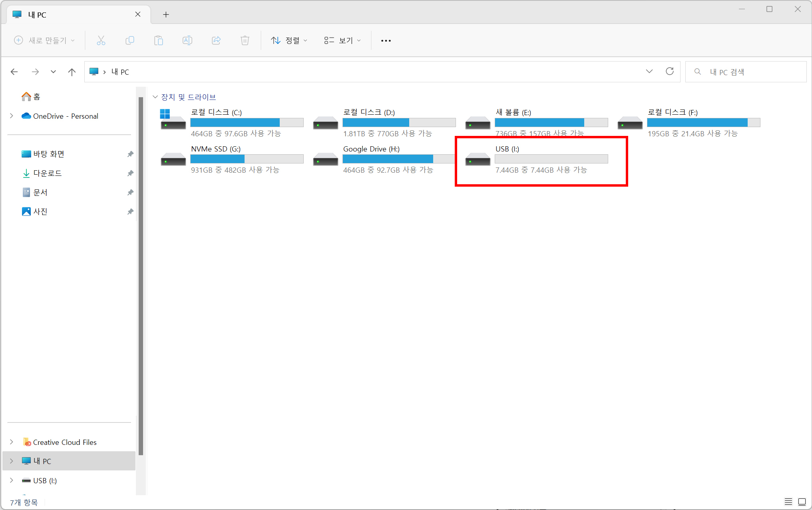Viewport: 812px width, 510px height.
Task: Refresh the 내 PC view
Action: point(670,72)
